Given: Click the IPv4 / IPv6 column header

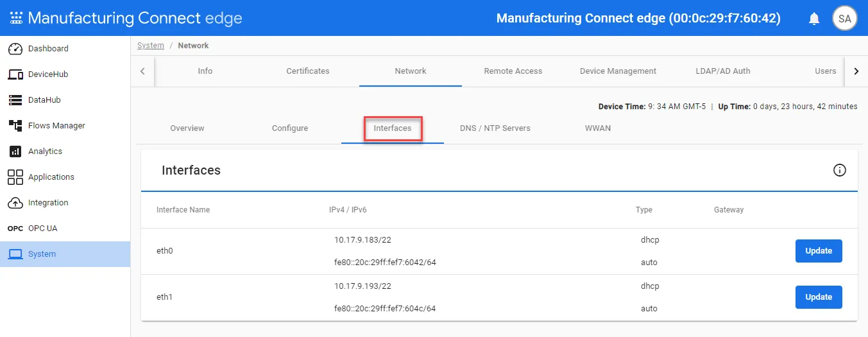Looking at the screenshot, I should click(x=348, y=210).
